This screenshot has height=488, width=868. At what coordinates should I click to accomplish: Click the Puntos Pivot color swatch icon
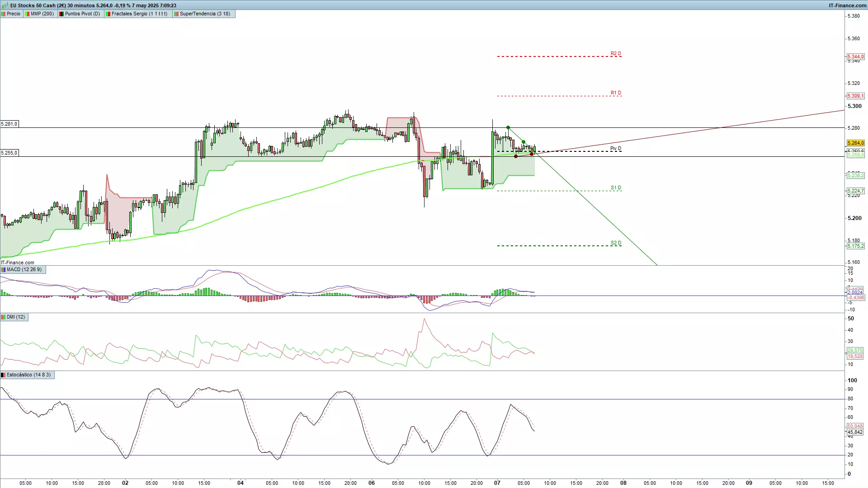(61, 14)
